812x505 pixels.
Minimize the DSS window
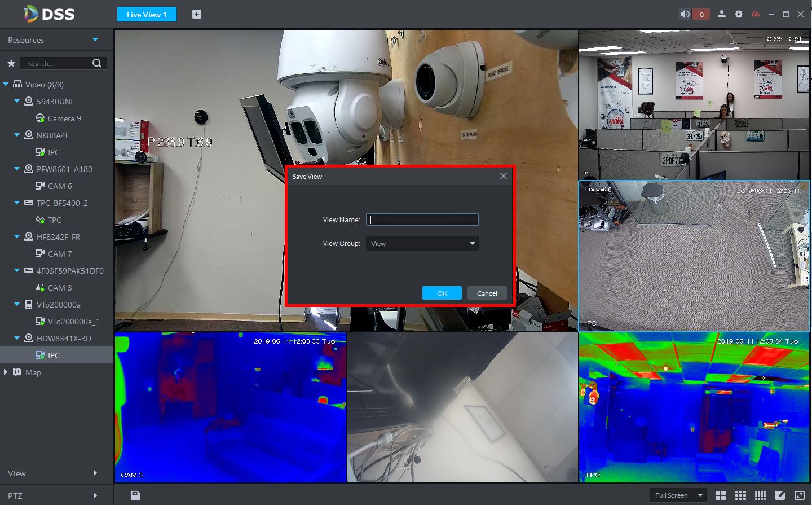pos(771,14)
